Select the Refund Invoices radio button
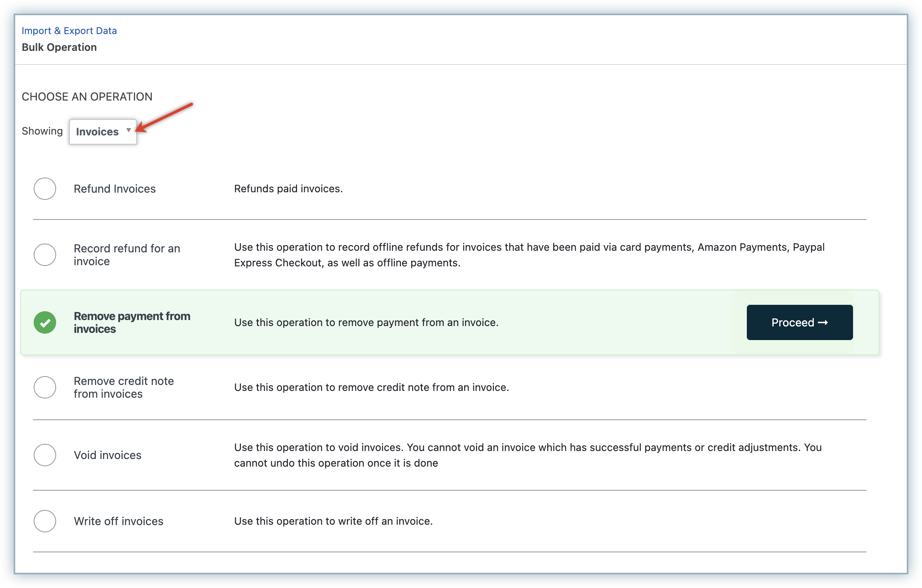The height and width of the screenshot is (588, 922). click(45, 189)
